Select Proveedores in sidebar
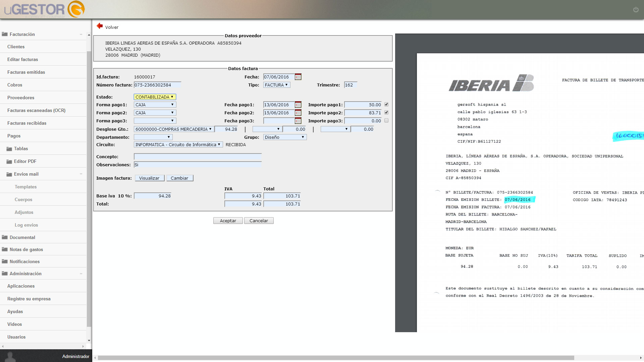The image size is (644, 362). coord(43,98)
